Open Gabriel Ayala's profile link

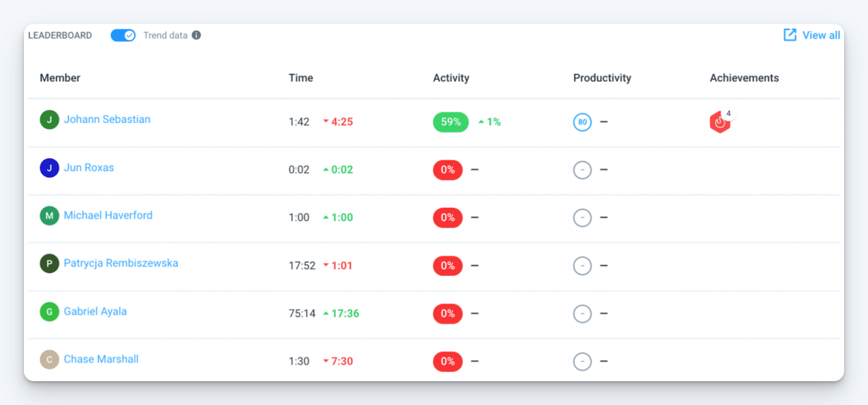[x=95, y=311]
